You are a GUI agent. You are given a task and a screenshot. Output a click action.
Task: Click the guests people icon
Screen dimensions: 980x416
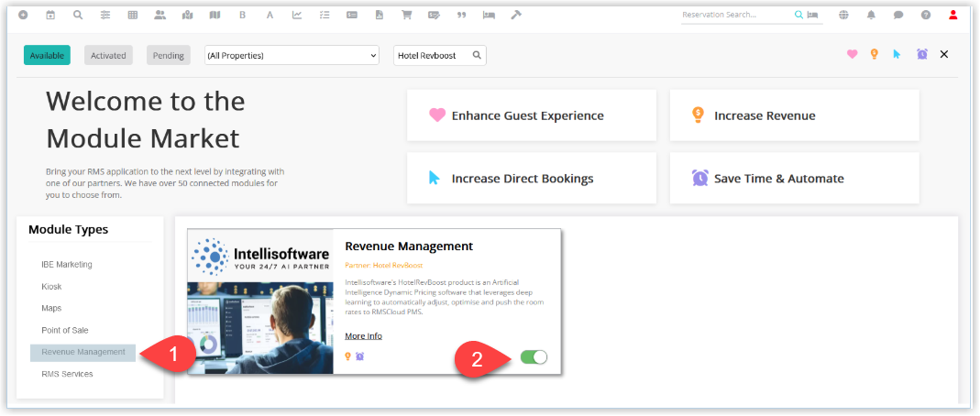point(160,15)
